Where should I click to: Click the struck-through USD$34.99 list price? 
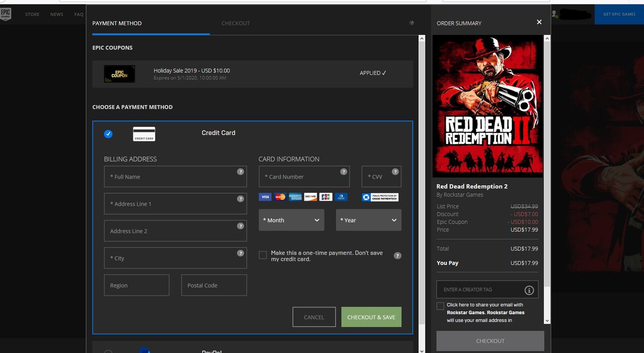pos(524,206)
